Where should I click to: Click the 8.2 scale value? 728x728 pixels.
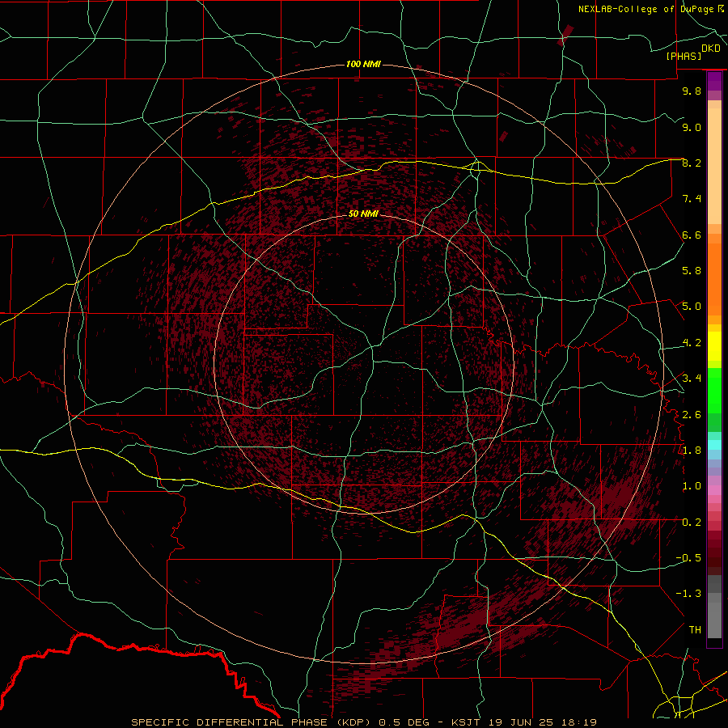coord(692,163)
